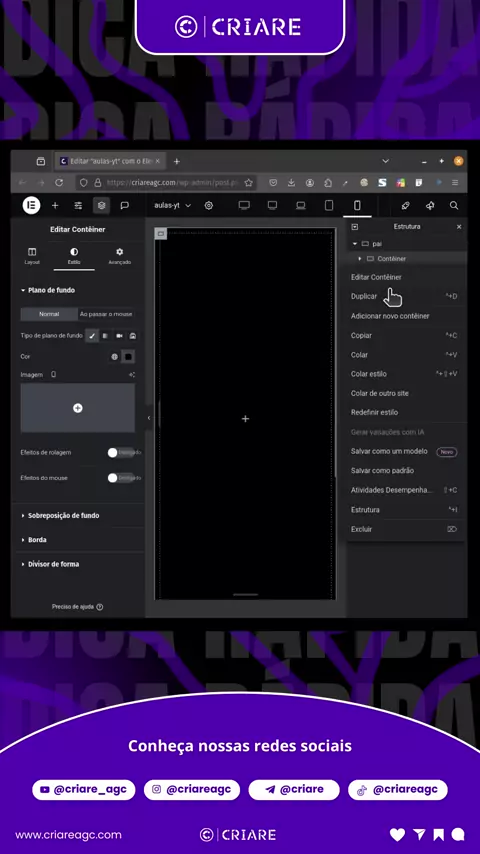Select the video background type icon
This screenshot has height=854, width=480.
pyautogui.click(x=119, y=336)
